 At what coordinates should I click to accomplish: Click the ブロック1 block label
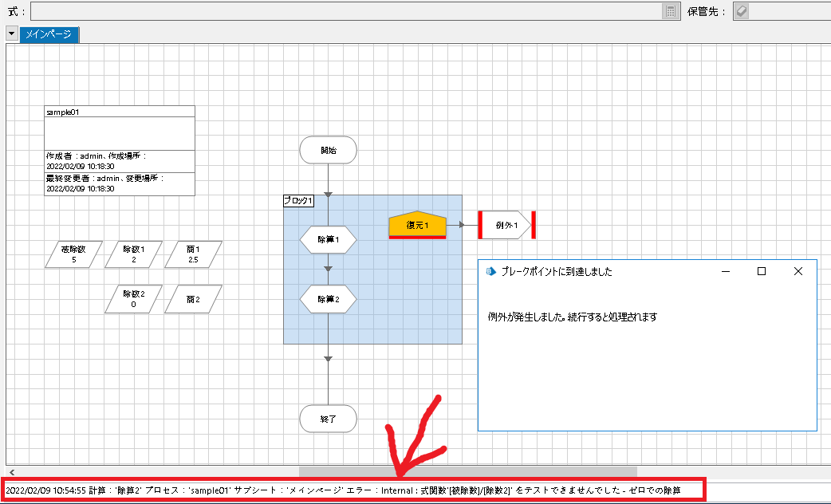pos(298,201)
